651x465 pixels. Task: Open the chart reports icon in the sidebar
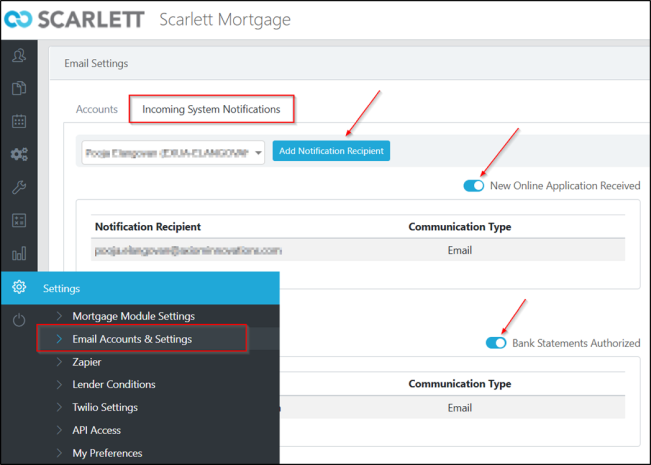click(19, 253)
